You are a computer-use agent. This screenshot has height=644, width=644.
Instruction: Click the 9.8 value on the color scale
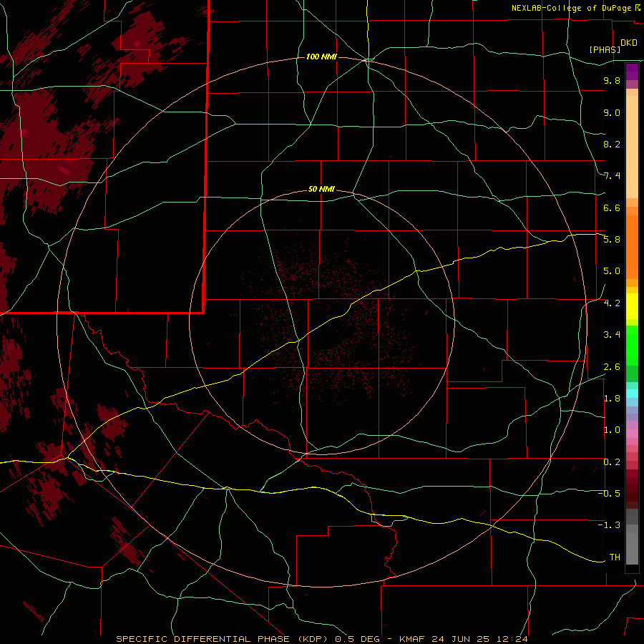[612, 80]
